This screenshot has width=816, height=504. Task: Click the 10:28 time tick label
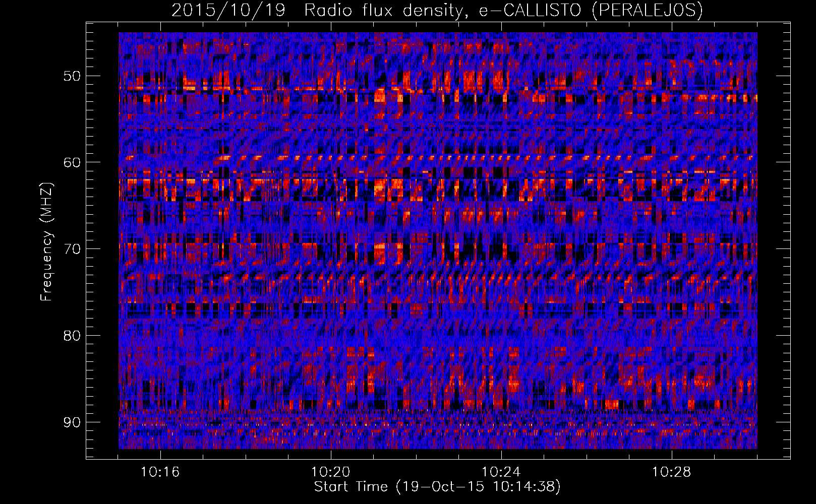(672, 472)
